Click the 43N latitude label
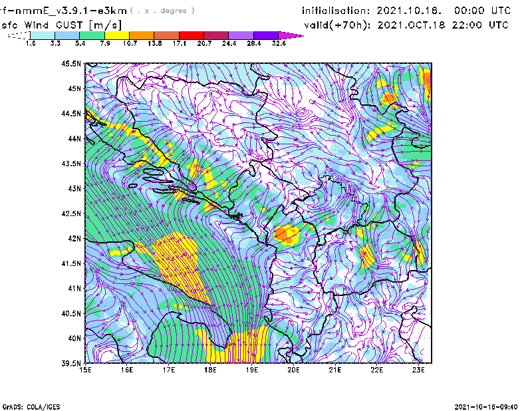The image size is (532, 411). coord(74,188)
